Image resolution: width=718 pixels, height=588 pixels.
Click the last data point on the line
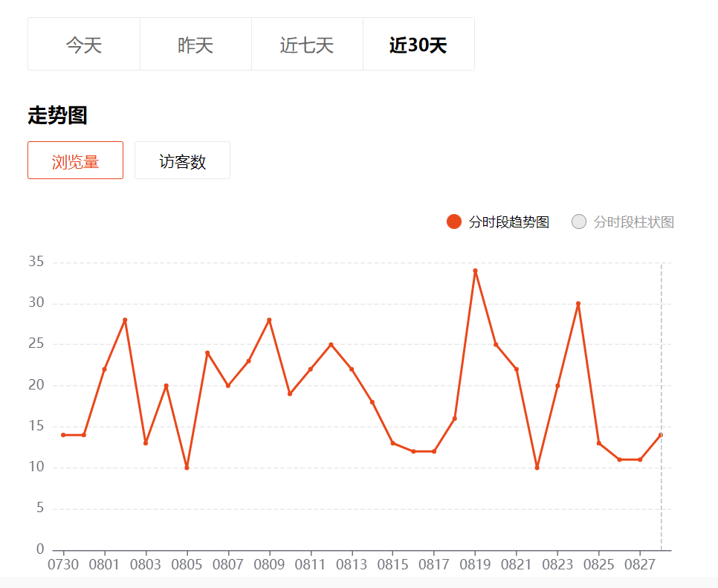pyautogui.click(x=660, y=435)
